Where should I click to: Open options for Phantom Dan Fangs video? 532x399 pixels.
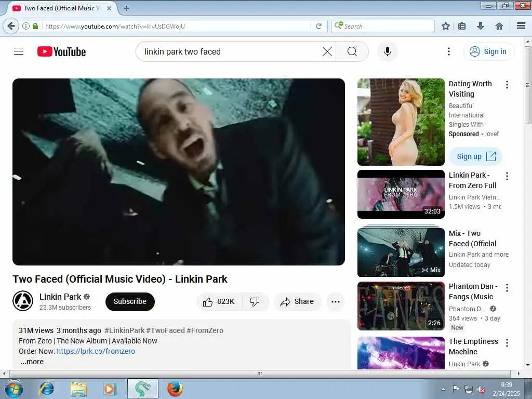[507, 288]
